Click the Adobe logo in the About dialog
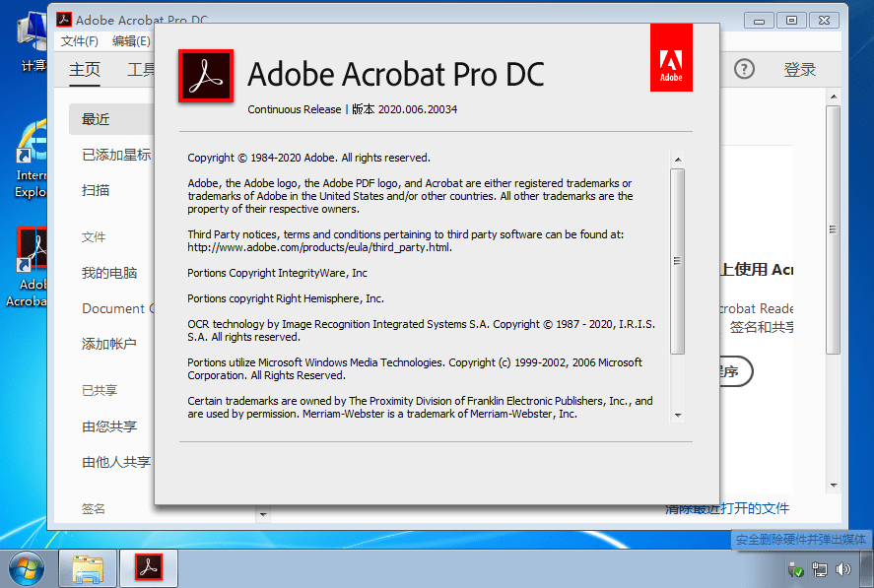874x588 pixels. point(671,56)
